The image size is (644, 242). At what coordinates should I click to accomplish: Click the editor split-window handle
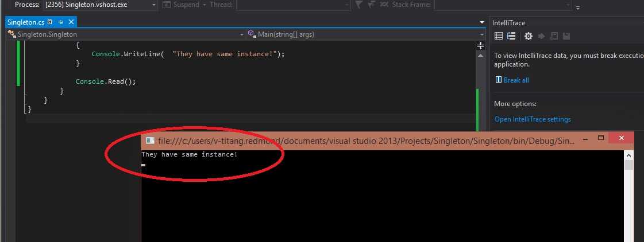[x=480, y=45]
